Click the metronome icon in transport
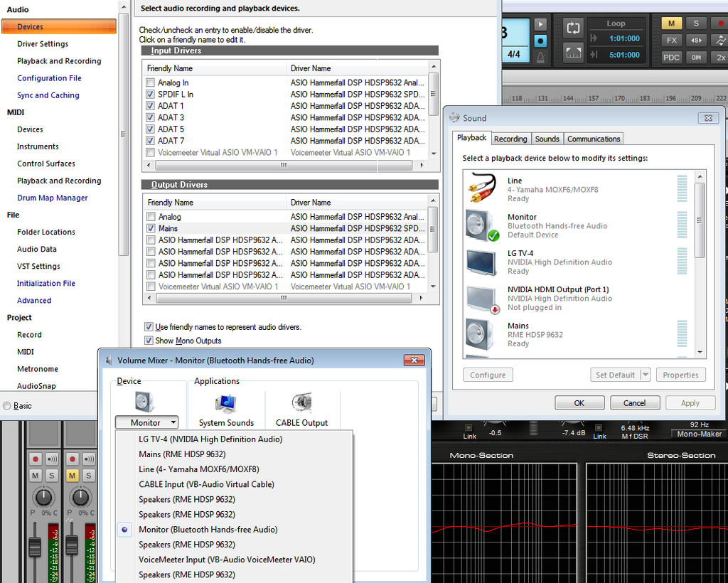The width and height of the screenshot is (728, 583). [540, 55]
